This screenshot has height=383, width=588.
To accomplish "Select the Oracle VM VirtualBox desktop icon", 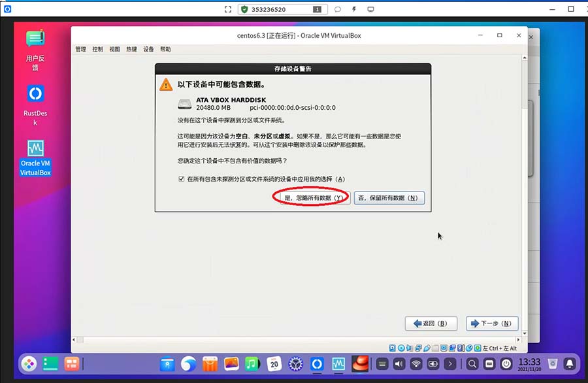I will pyautogui.click(x=35, y=158).
